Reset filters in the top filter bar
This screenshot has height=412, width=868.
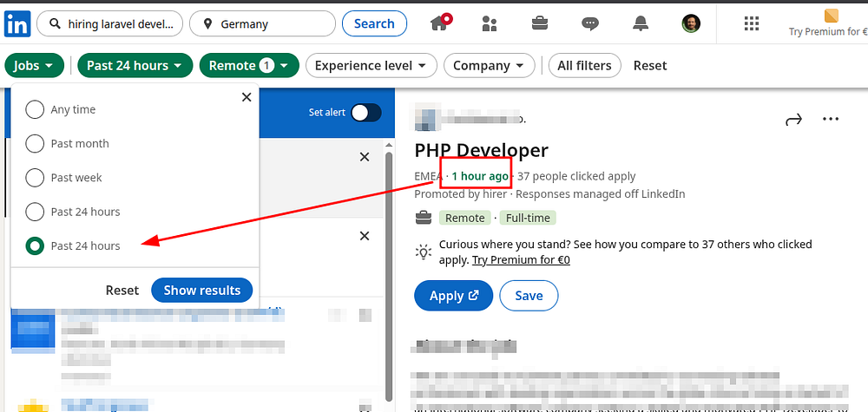point(650,65)
